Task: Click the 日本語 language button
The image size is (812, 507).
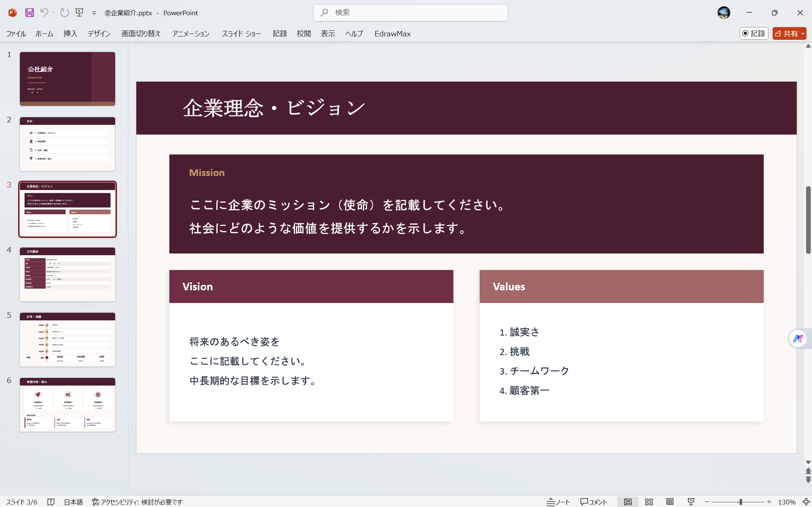Action: tap(73, 502)
